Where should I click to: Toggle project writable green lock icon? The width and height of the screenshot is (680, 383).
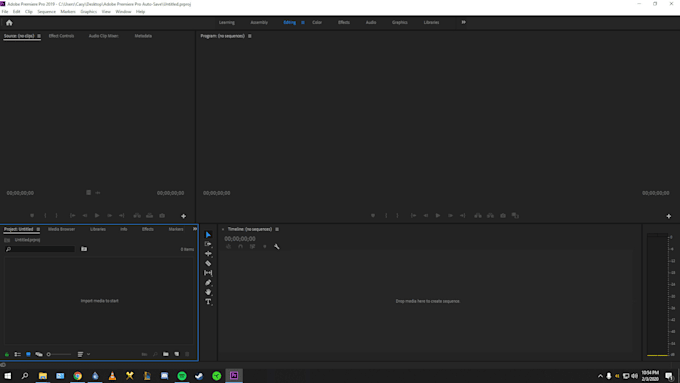pyautogui.click(x=7, y=354)
